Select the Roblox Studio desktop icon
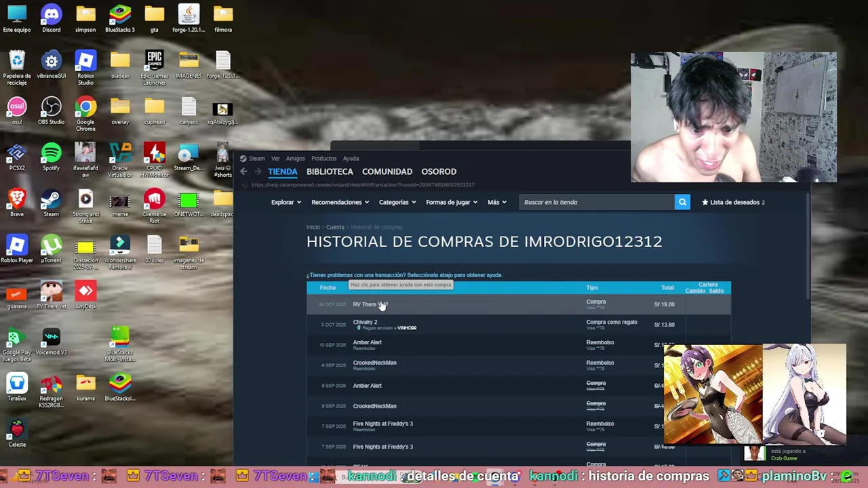This screenshot has width=868, height=488. click(85, 68)
